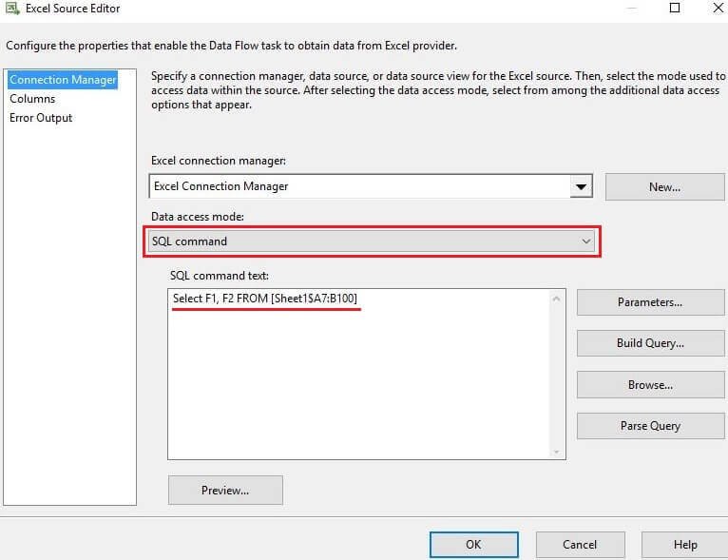Click the Preview... button

[x=225, y=491]
